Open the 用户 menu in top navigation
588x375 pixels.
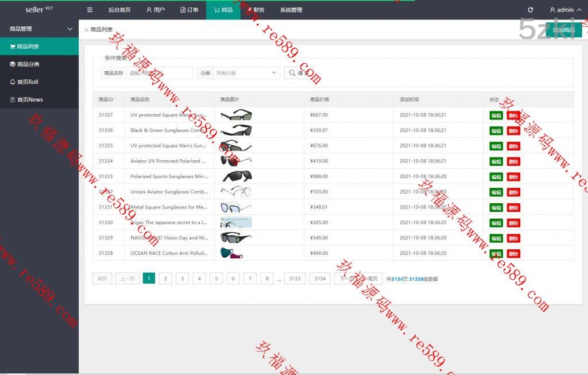tap(156, 10)
